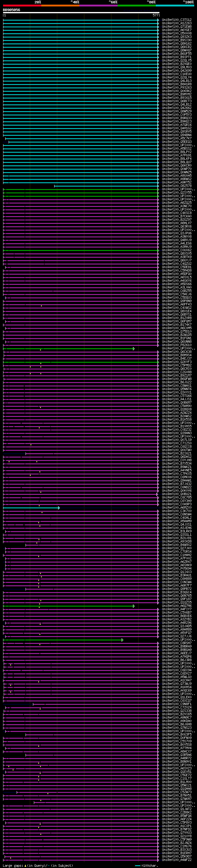Open hit UniRef100_Q3JPU6

(x=177, y=233)
